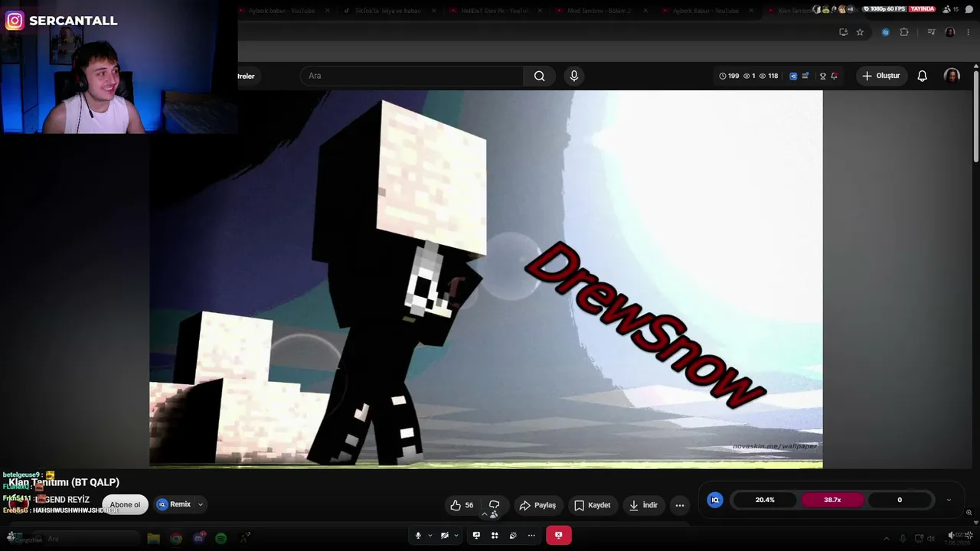Focus the Ara search field on YouTube

pyautogui.click(x=413, y=76)
